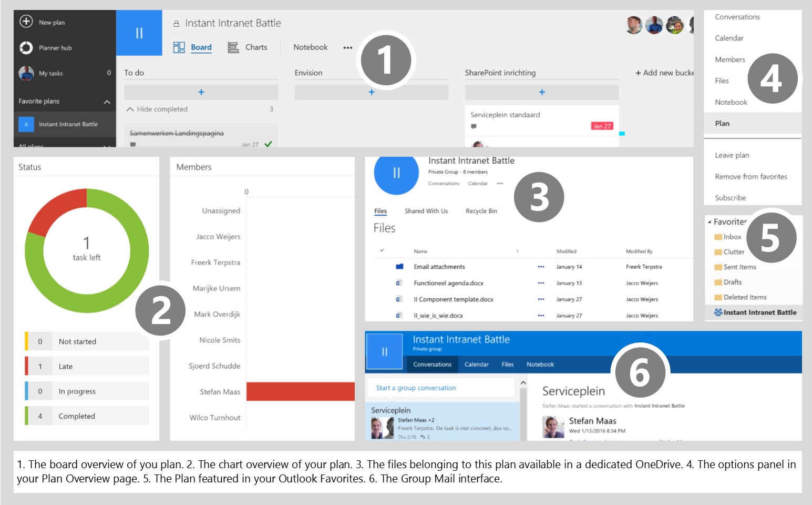
Task: Collapse the Favorites tree in Outlook
Action: point(710,222)
